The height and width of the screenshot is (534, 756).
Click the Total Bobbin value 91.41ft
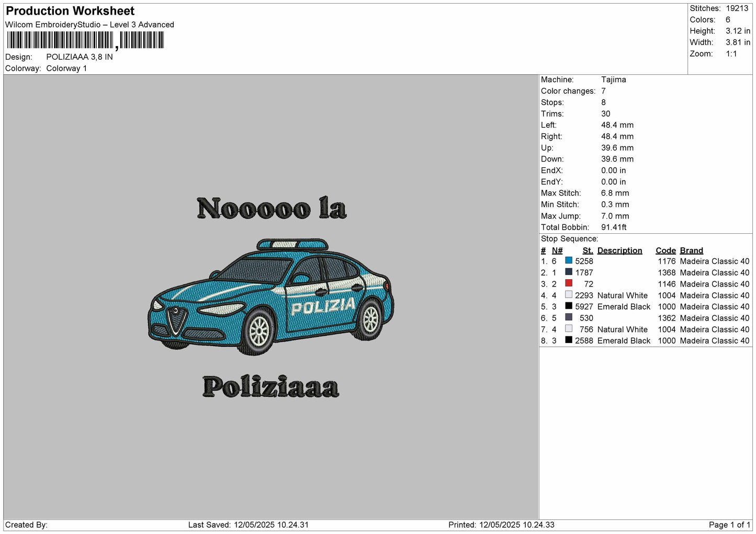pos(614,228)
